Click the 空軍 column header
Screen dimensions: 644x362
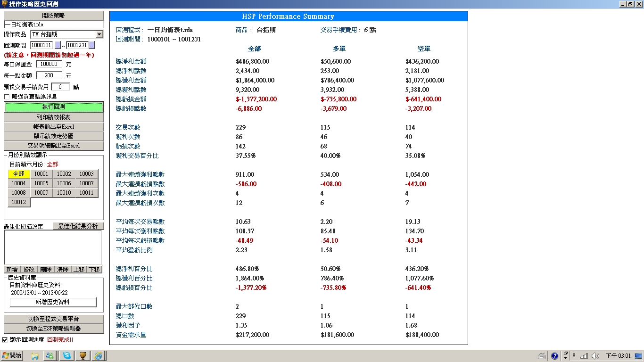point(424,49)
